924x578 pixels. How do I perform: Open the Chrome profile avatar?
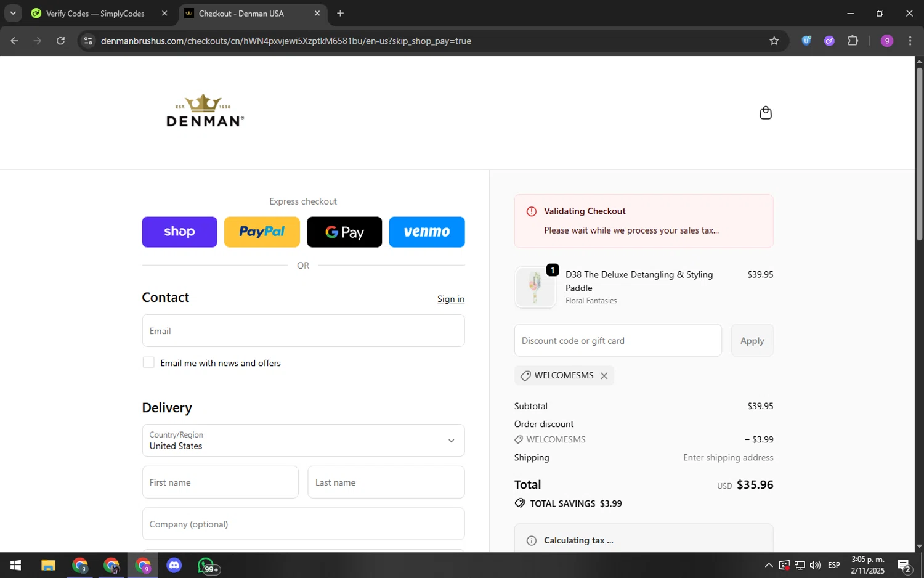click(x=887, y=41)
